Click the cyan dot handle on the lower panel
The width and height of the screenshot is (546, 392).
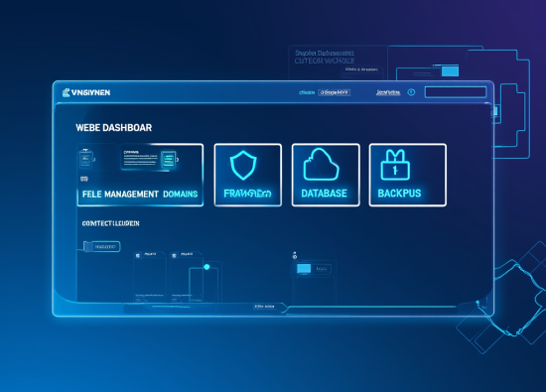click(206, 267)
